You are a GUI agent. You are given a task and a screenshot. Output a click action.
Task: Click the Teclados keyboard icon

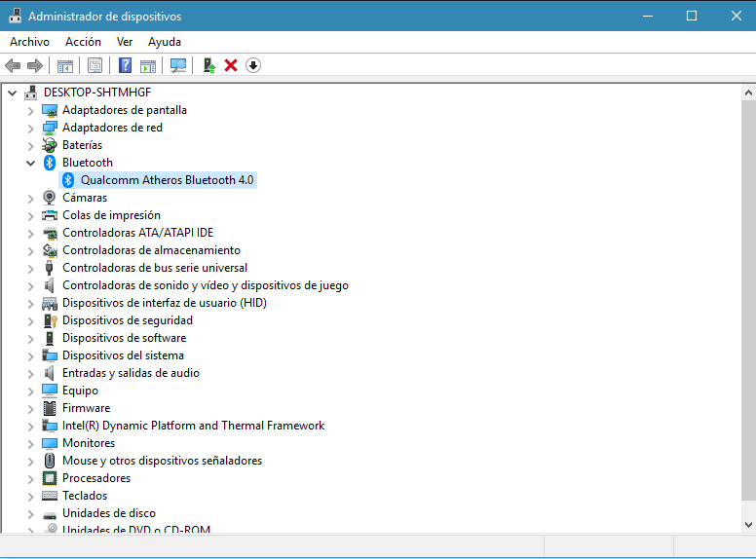(49, 496)
